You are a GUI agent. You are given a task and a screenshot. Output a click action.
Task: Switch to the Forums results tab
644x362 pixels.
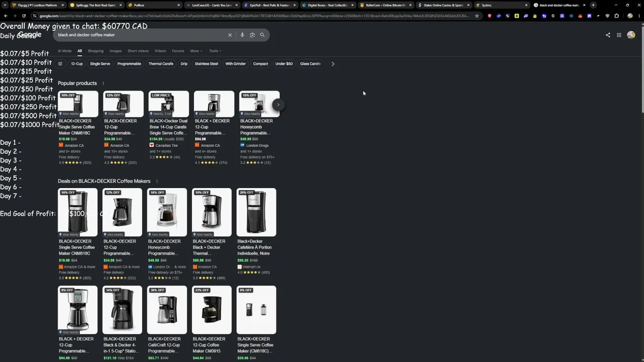[178, 51]
